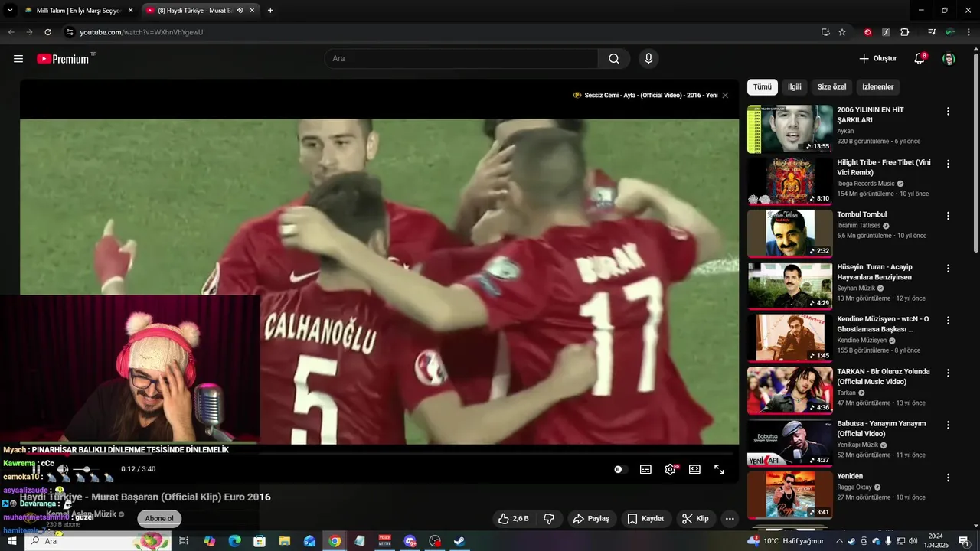Open the YouTube hamburger guide menu
This screenshot has width=980, height=551.
click(x=18, y=59)
